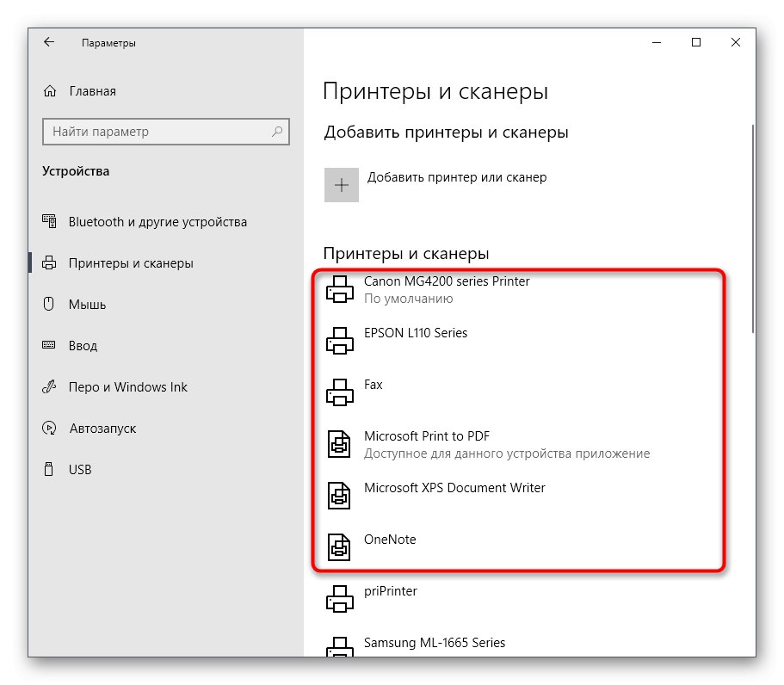Click the EPSON L110 printer icon
This screenshot has width=784, height=685.
coord(340,341)
